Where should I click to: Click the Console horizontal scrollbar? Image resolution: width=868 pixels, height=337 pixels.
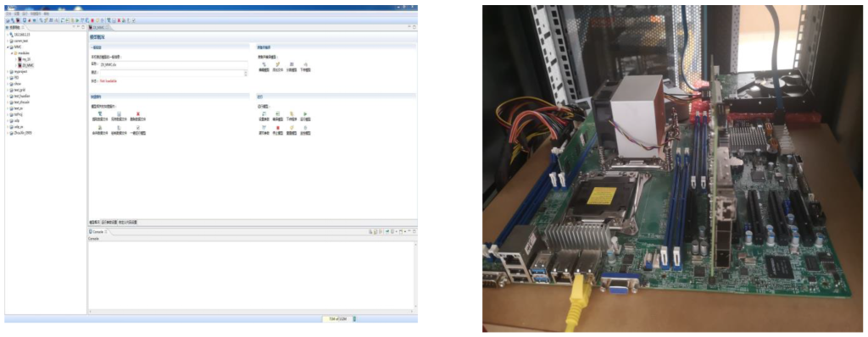coord(251,311)
